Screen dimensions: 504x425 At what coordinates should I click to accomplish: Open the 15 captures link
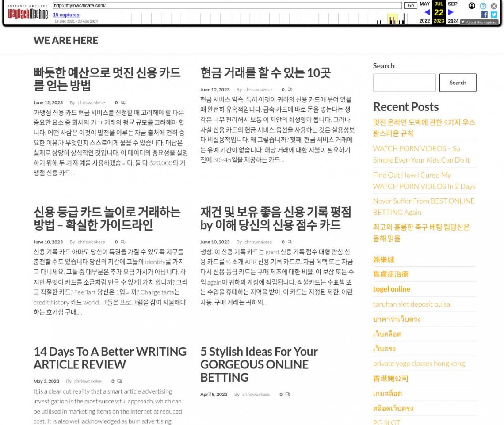(x=66, y=15)
